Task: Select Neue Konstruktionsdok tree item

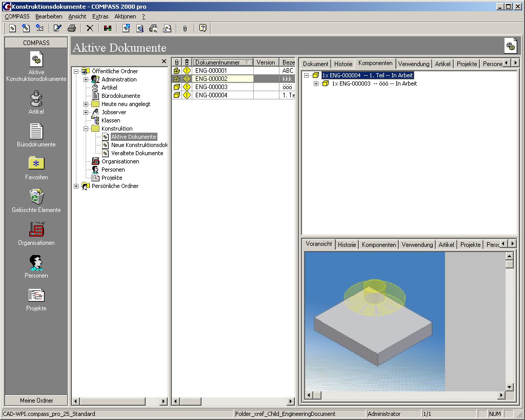Action: [x=139, y=145]
